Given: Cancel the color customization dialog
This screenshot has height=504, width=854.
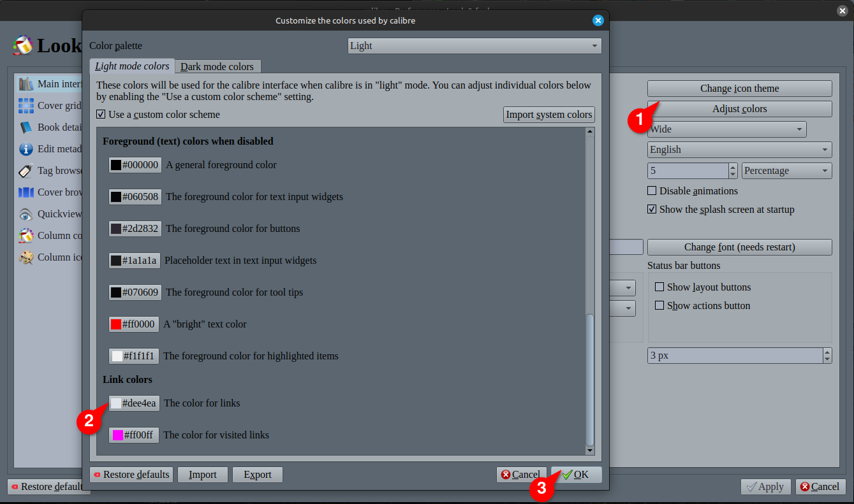Looking at the screenshot, I should (x=522, y=475).
